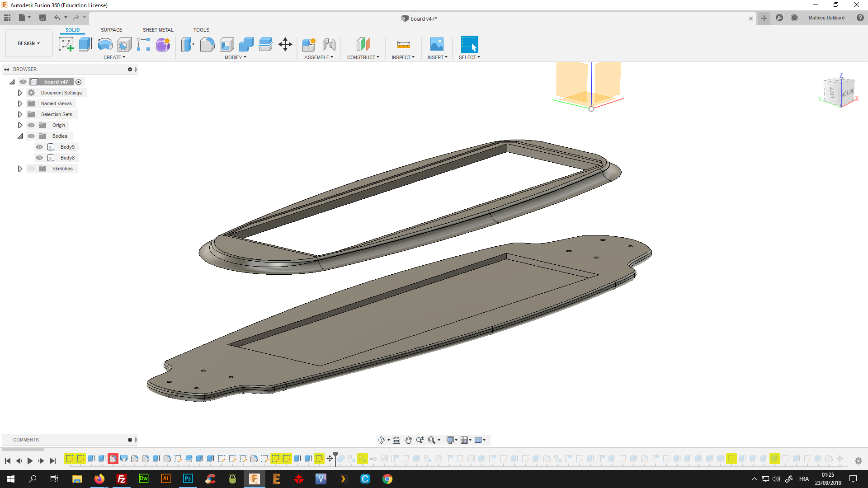This screenshot has height=488, width=868.
Task: Hide Body9 using its eye icon
Action: (x=39, y=147)
